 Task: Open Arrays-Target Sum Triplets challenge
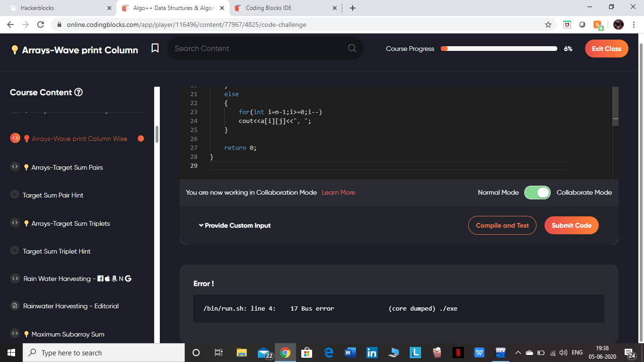click(x=71, y=223)
